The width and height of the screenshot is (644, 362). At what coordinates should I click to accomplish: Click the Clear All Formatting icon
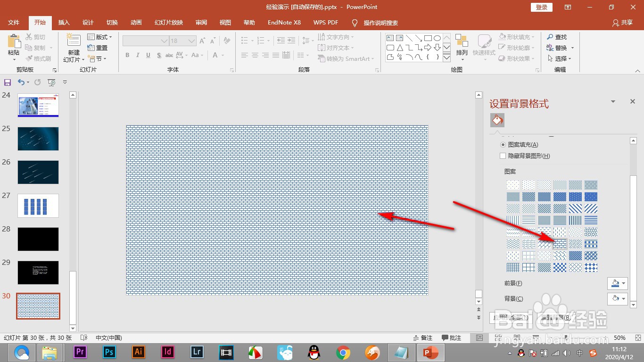(x=227, y=41)
